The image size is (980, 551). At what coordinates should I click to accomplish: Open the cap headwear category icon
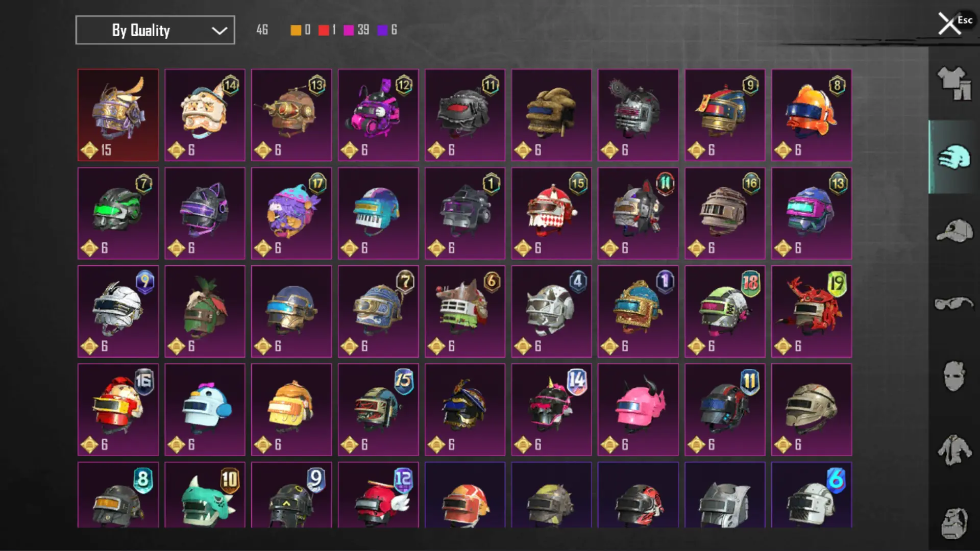pos(954,231)
